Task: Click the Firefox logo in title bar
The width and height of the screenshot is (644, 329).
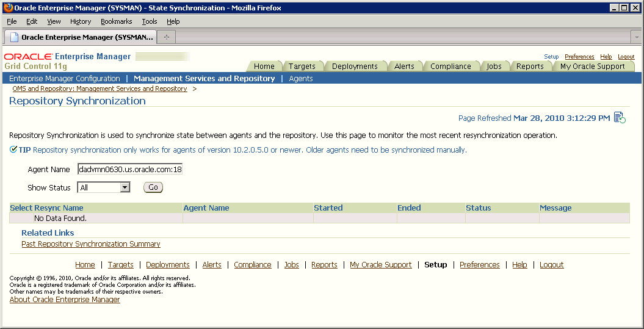Action: point(8,7)
